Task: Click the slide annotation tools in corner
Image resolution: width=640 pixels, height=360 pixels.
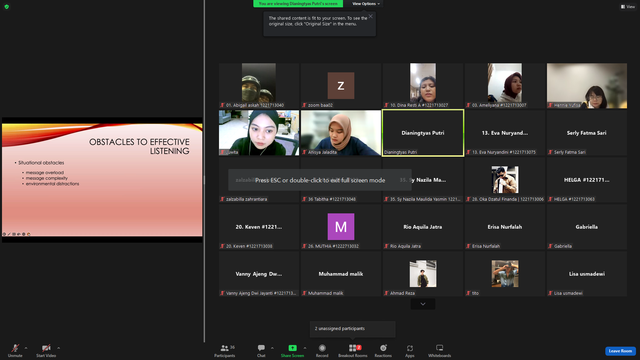Action: pyautogui.click(x=16, y=234)
